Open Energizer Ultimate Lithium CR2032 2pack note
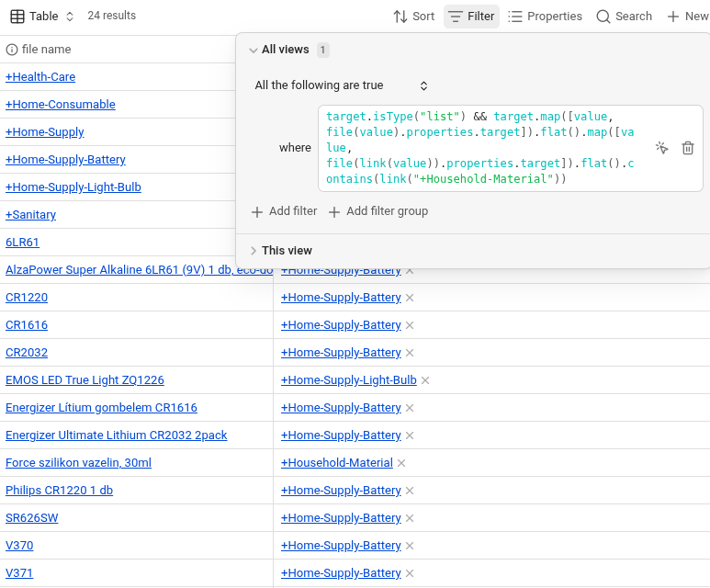Viewport: 710px width, 588px height. pos(116,435)
